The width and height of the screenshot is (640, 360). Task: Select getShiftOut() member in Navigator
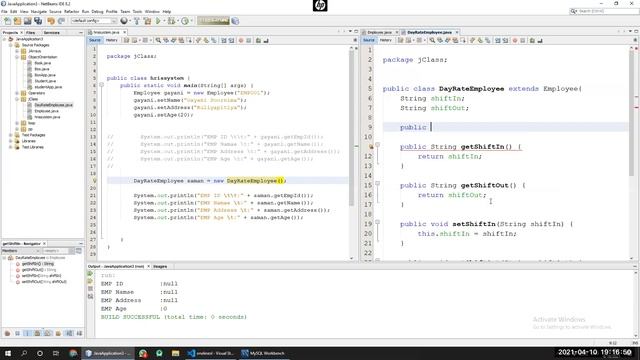coord(39,270)
